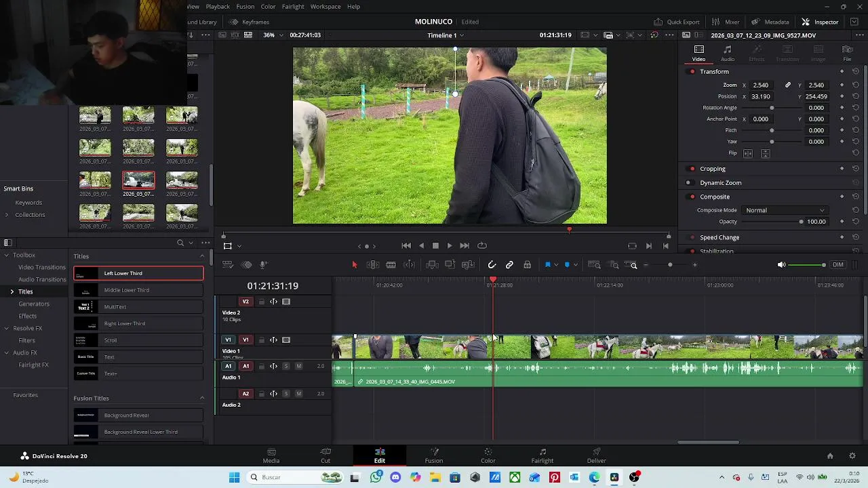
Task: Click the Overwrite Clip icon
Action: (x=450, y=265)
